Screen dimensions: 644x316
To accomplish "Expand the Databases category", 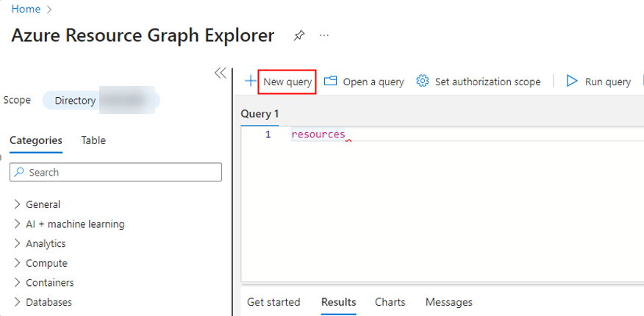I will [x=18, y=302].
